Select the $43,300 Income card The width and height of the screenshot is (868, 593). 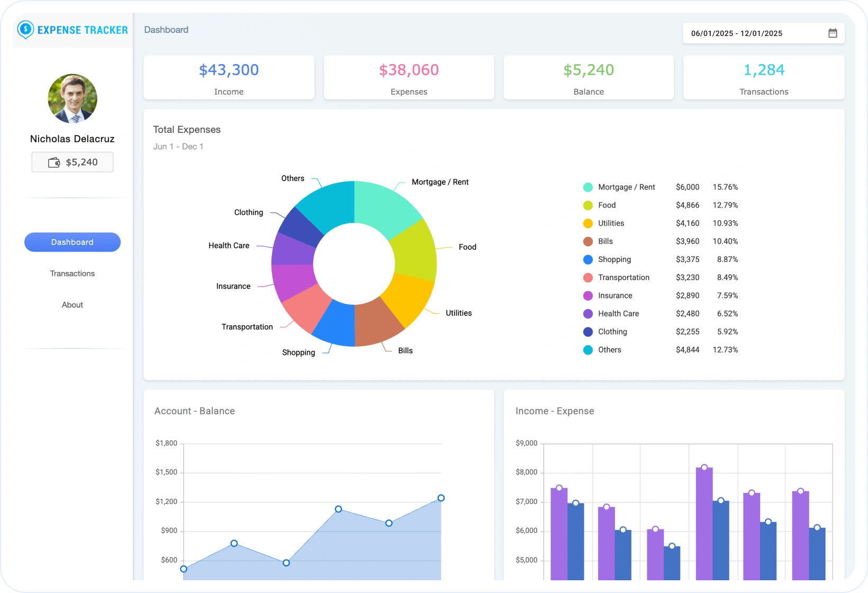229,78
